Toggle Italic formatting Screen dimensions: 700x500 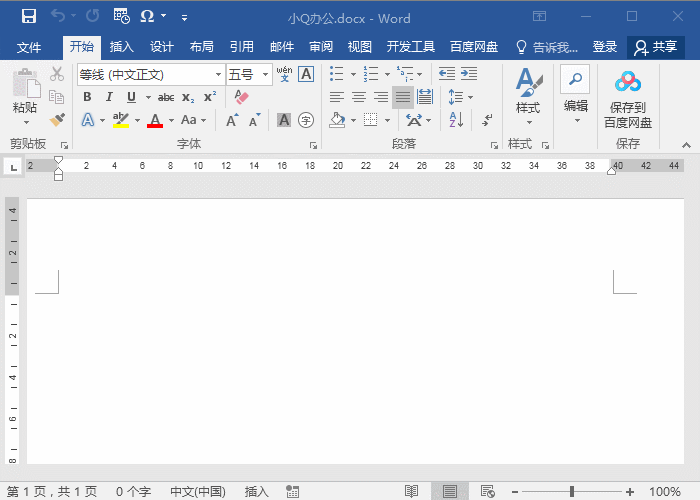tap(109, 97)
